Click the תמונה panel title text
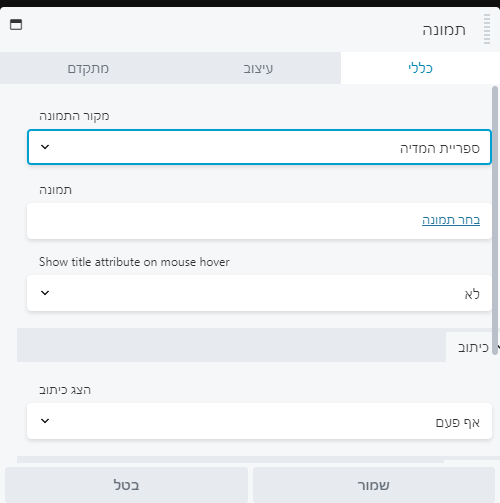The image size is (500, 503). (444, 30)
